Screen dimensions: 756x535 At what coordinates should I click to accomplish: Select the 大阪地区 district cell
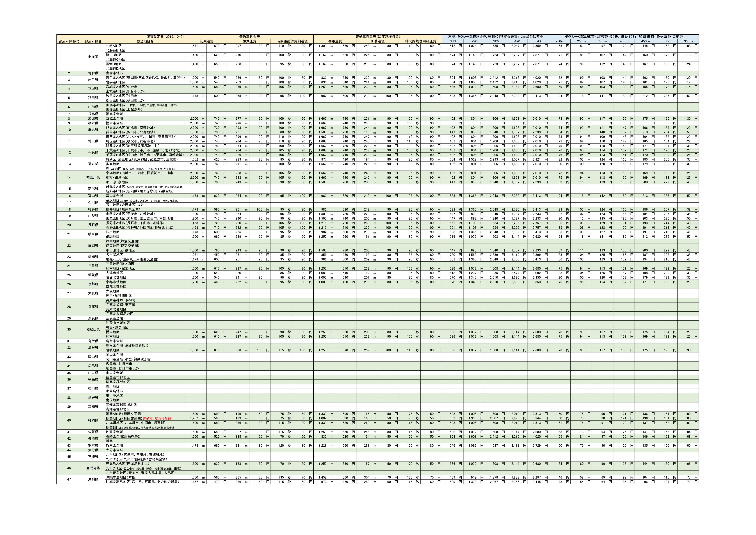point(113,291)
